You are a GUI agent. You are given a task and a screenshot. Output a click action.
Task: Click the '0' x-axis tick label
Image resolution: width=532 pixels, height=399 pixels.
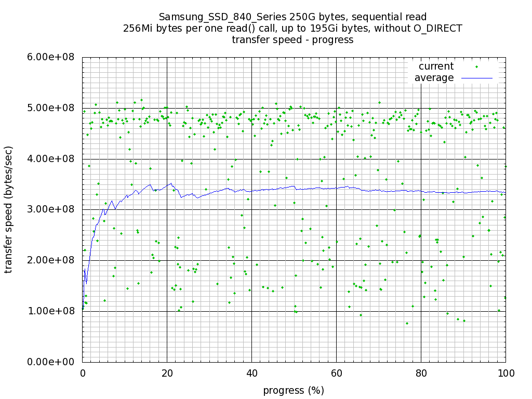pos(83,374)
